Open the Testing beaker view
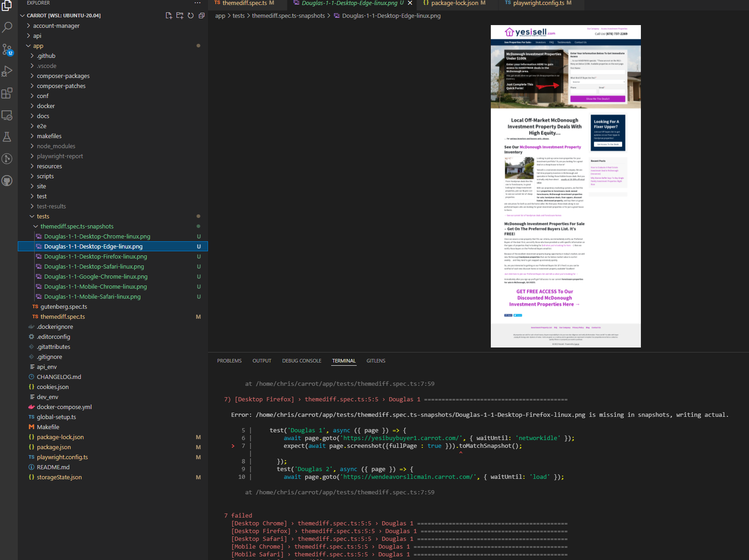Screen dimensions: 749x560 [7, 137]
